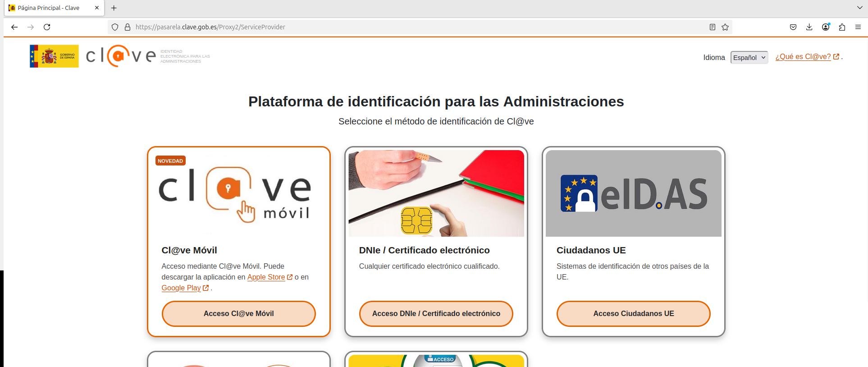Screen dimensions: 868x367
Task: Open the Firefox account profile icon
Action: (x=826, y=27)
